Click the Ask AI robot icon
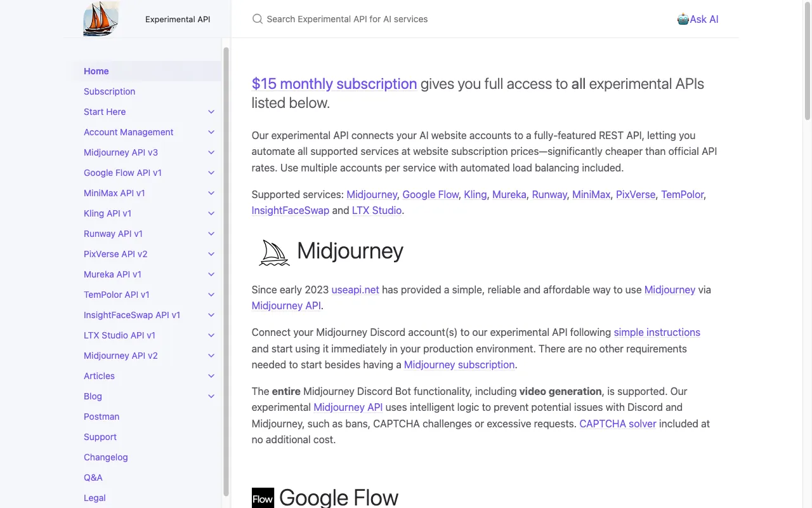Viewport: 812px width, 508px height. [683, 19]
